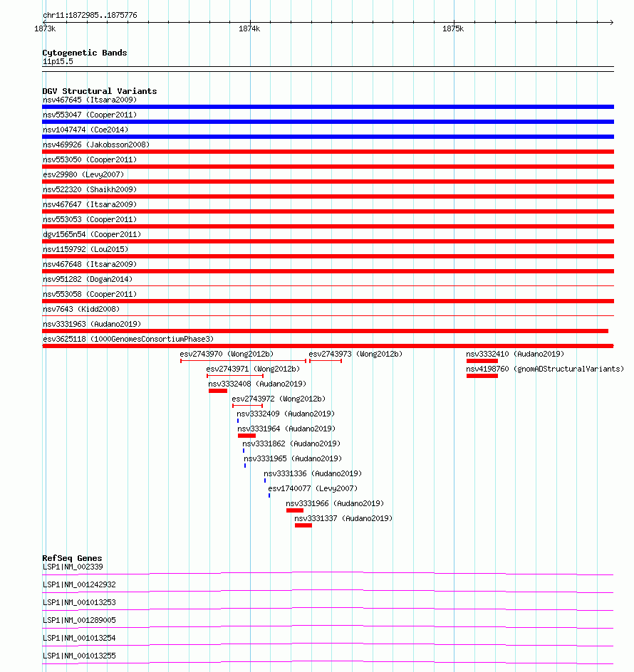Click the red bar under nsv3331964
Image resolution: width=634 pixels, height=672 pixels.
[x=246, y=436]
